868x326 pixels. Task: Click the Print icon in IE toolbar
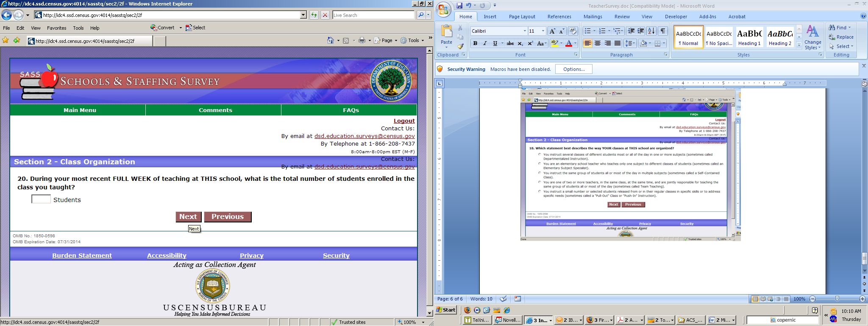pos(362,40)
